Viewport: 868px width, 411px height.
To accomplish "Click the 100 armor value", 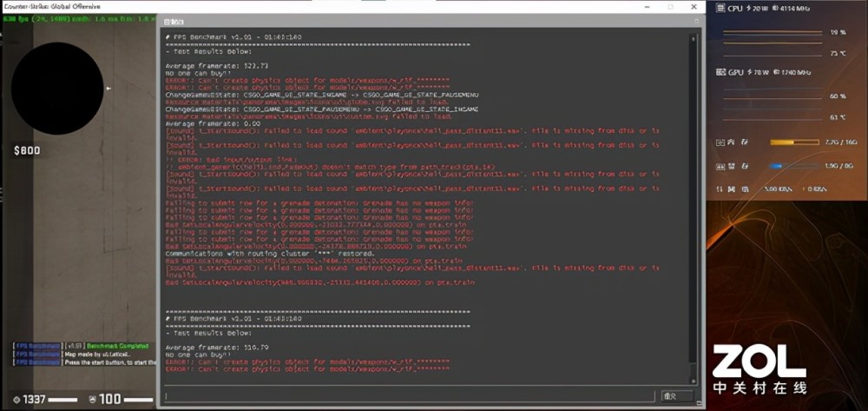I will 109,399.
